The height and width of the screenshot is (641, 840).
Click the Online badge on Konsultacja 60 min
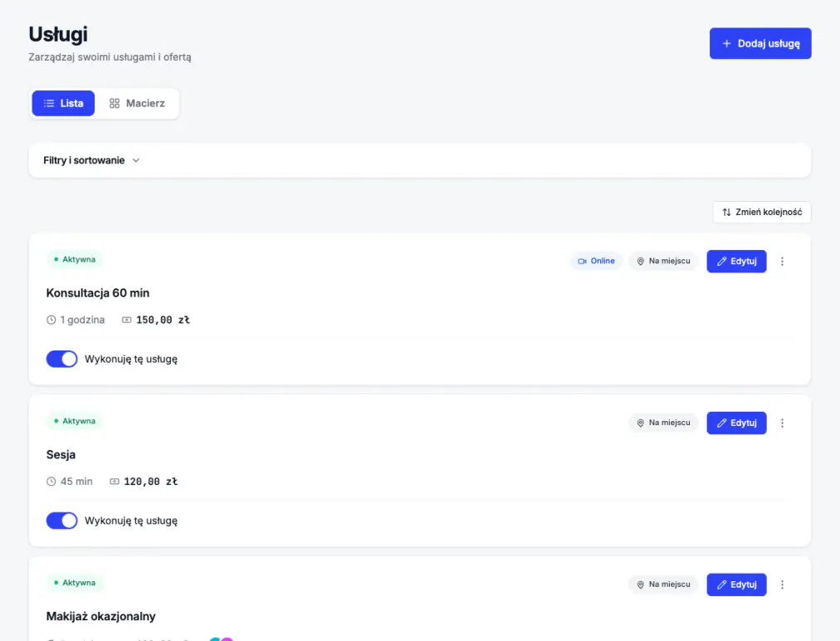(596, 261)
